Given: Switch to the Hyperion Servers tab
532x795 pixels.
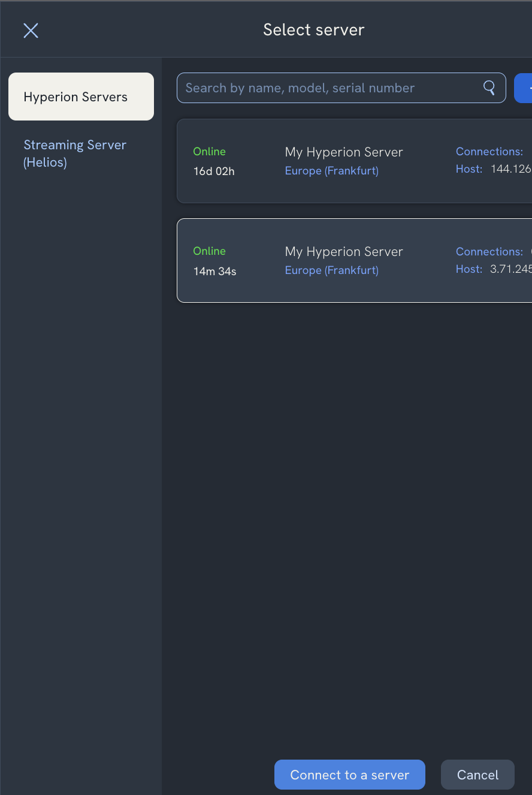Looking at the screenshot, I should coord(81,97).
